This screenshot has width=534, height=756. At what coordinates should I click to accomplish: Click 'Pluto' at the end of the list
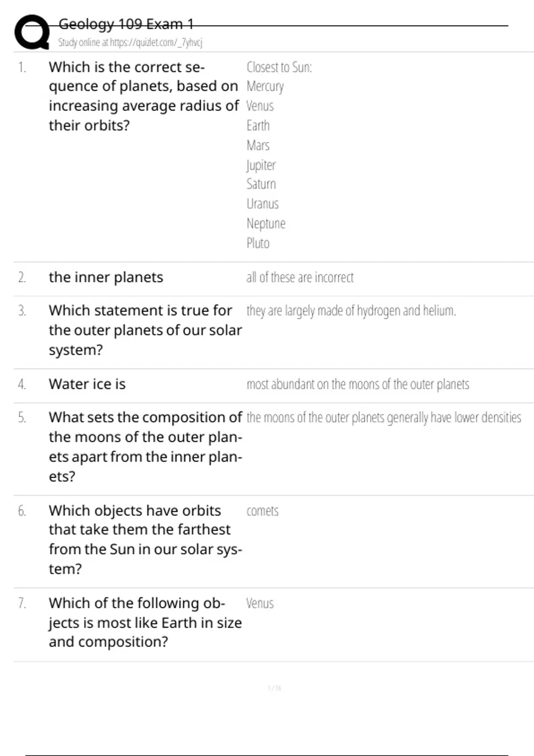tap(258, 243)
